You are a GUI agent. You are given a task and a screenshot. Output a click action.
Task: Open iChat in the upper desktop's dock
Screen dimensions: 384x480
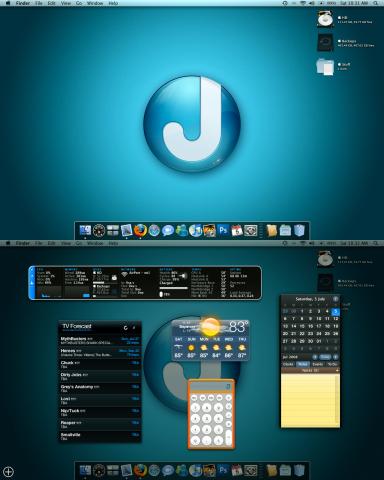point(168,230)
